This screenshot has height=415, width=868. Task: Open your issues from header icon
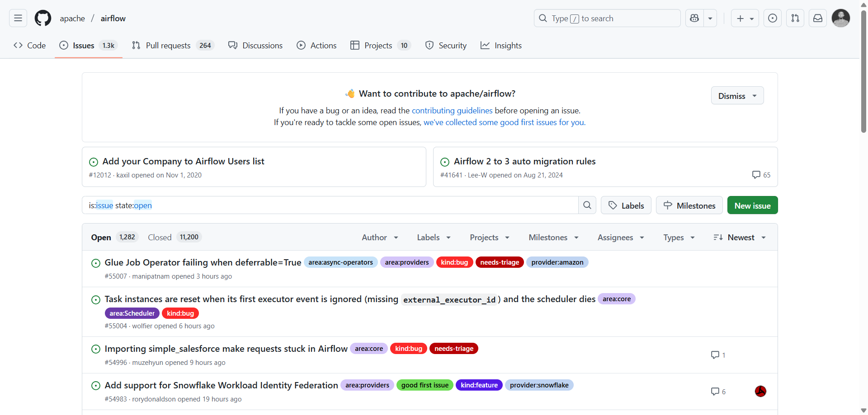[x=773, y=18]
